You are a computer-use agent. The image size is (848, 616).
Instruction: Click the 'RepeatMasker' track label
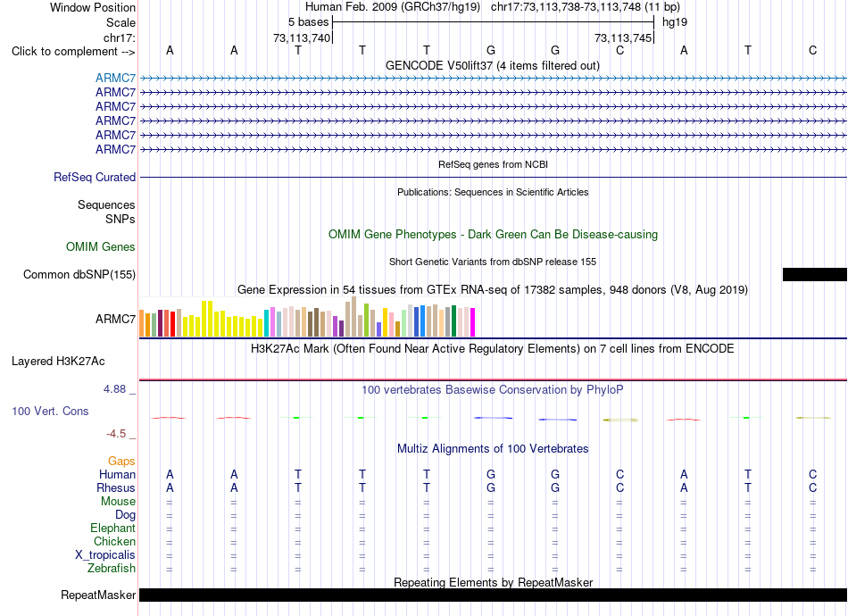(x=98, y=595)
